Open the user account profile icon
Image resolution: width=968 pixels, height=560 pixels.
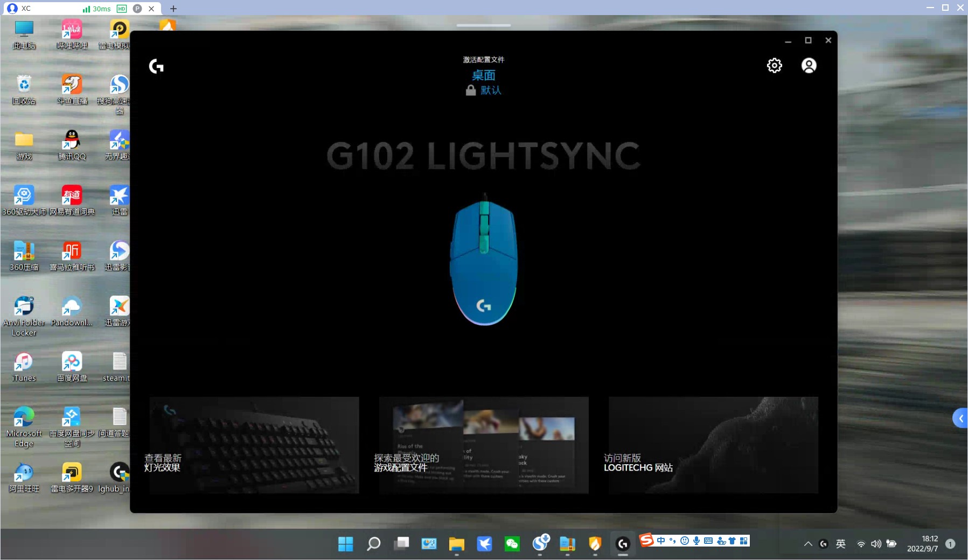pyautogui.click(x=809, y=66)
